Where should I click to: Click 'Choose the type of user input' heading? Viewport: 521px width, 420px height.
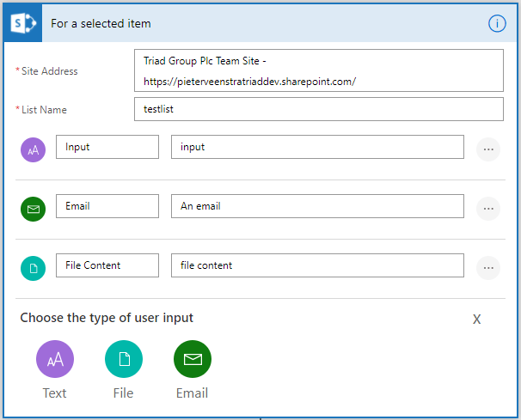(x=107, y=318)
